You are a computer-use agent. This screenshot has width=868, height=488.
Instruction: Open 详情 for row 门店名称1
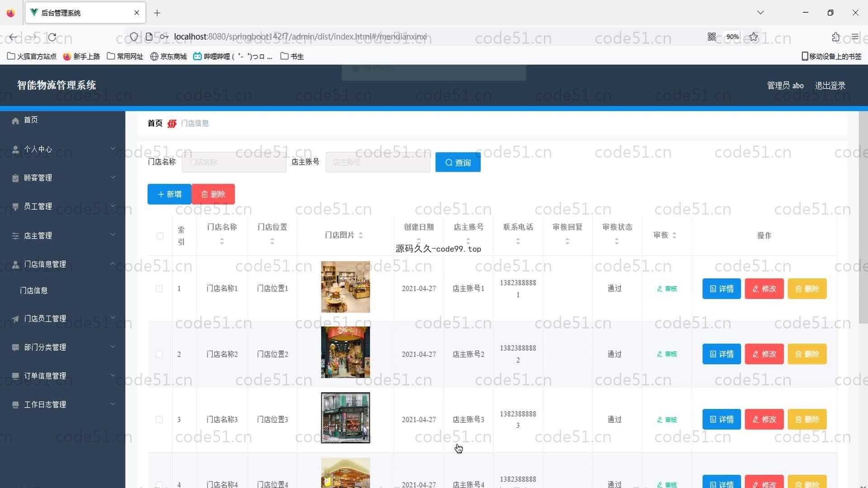722,289
